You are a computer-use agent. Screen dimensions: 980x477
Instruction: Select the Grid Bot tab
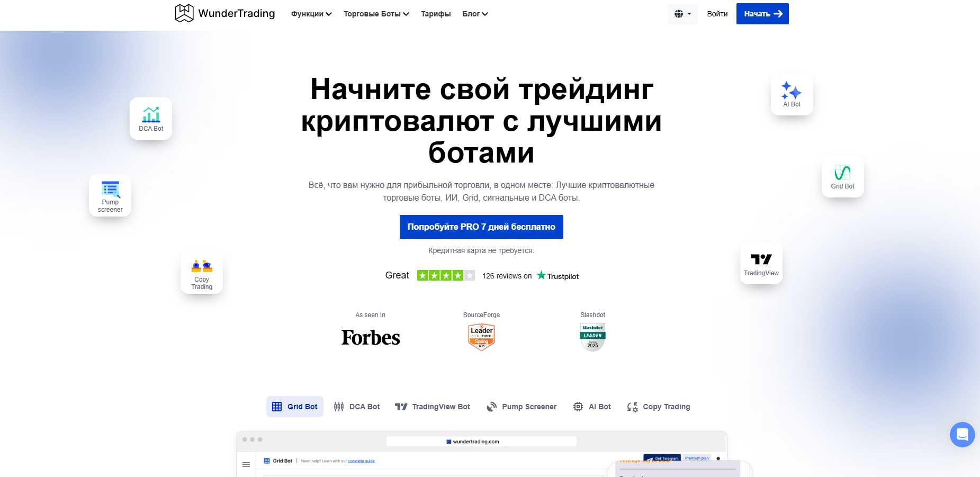click(x=295, y=407)
